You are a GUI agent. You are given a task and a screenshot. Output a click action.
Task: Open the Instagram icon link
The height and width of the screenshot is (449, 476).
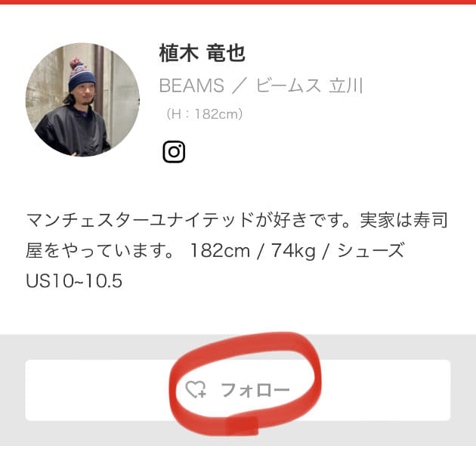tap(174, 152)
